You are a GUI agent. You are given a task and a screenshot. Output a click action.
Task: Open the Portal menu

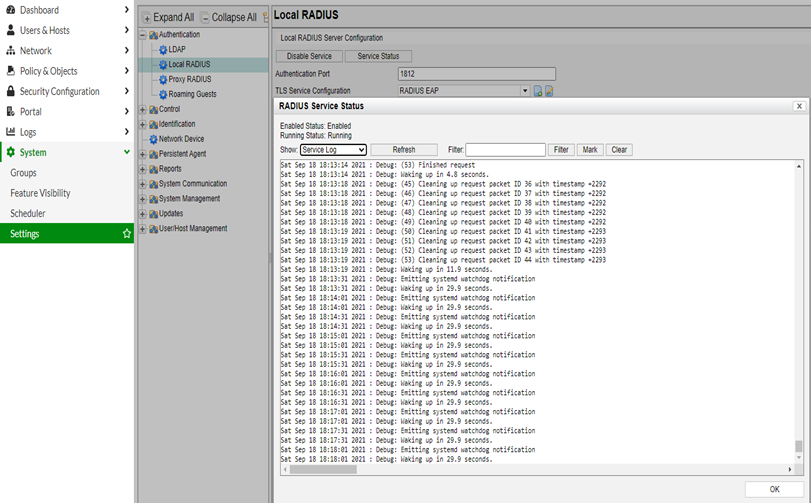coord(67,111)
